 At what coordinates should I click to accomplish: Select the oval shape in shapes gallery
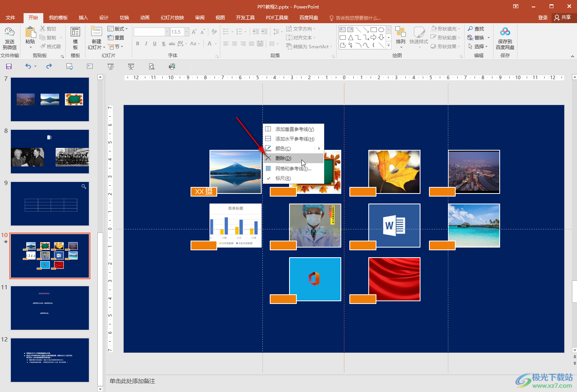[x=381, y=30]
